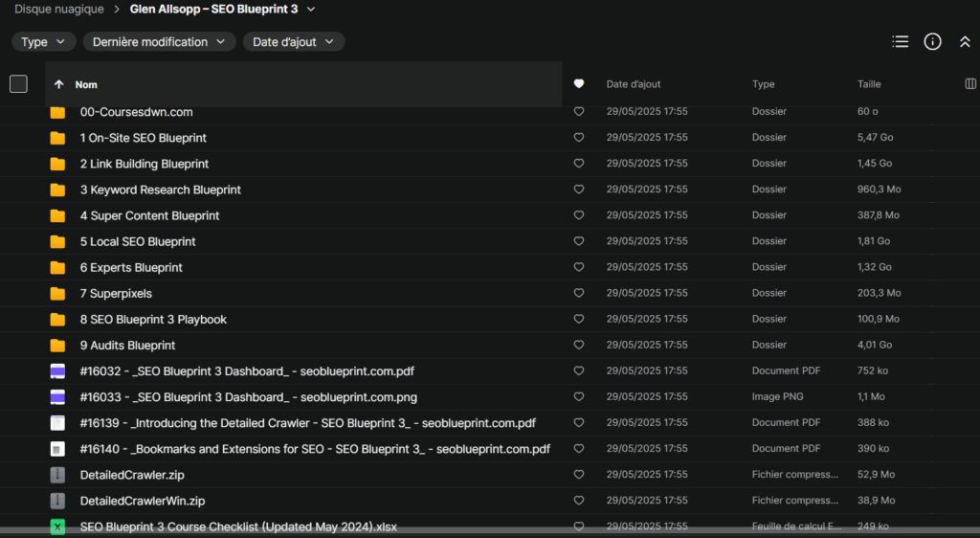Sort by Date d'ajout column header
The width and height of the screenshot is (980, 538).
[x=634, y=83]
